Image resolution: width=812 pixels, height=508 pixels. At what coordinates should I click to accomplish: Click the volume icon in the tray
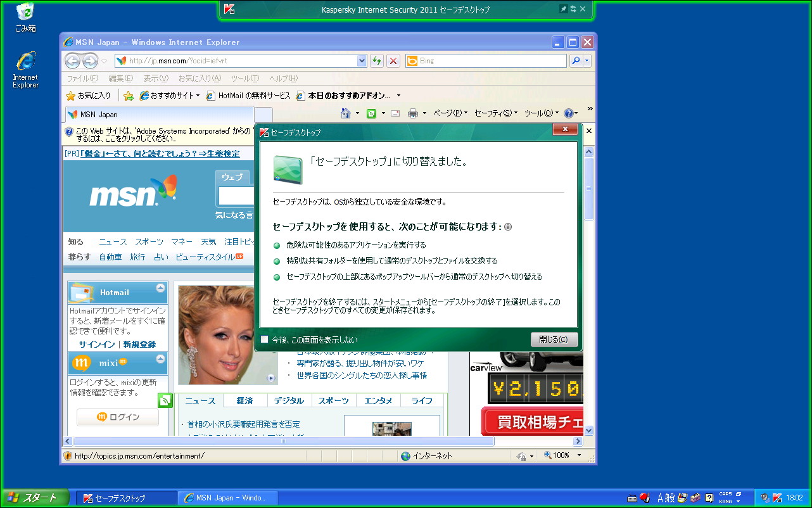(x=764, y=498)
